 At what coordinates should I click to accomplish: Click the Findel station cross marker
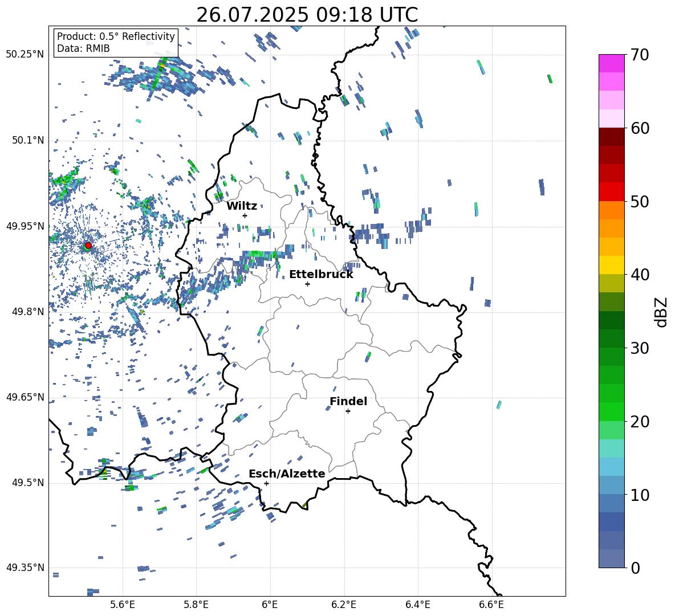tap(348, 411)
